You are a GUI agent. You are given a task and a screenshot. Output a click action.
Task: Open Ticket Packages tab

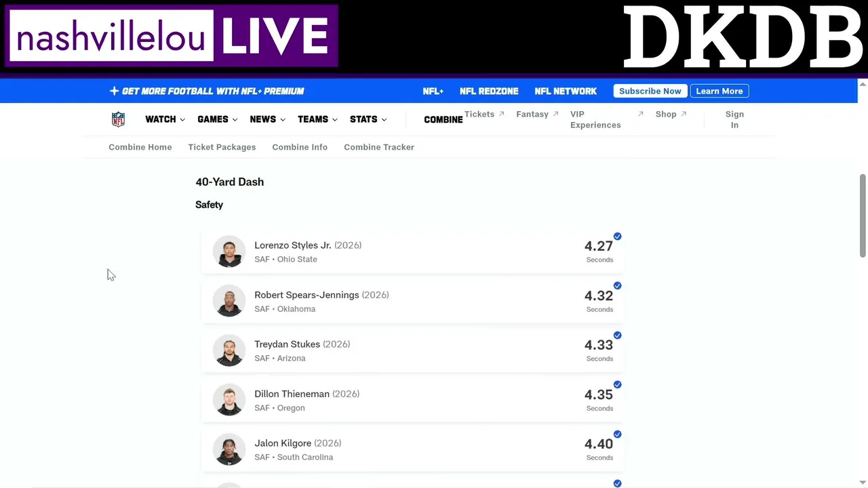click(x=222, y=147)
